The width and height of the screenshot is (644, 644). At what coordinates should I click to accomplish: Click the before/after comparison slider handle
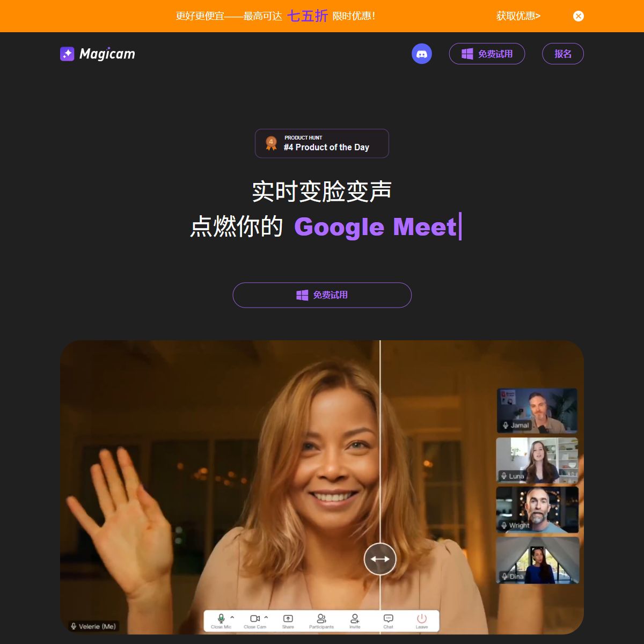380,559
